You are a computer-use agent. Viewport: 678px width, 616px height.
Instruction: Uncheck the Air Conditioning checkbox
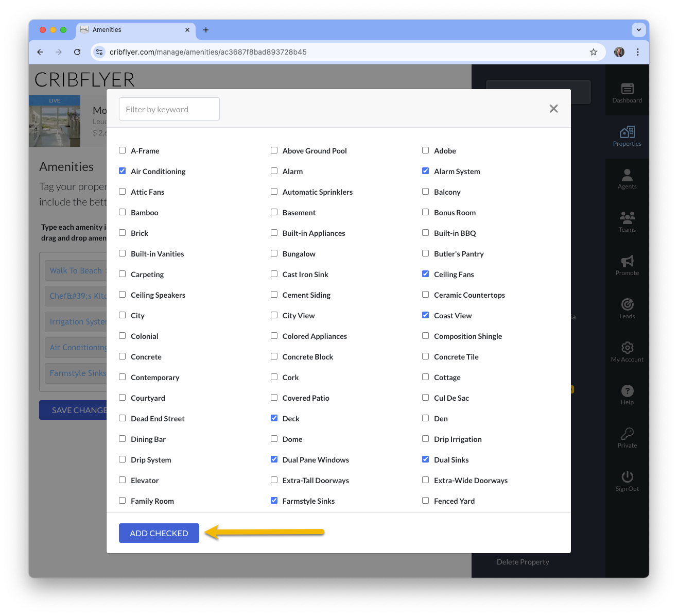(x=123, y=171)
